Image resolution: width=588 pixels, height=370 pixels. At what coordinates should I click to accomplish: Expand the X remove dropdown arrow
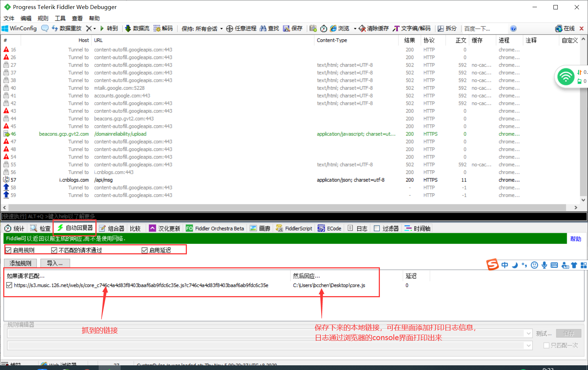95,28
